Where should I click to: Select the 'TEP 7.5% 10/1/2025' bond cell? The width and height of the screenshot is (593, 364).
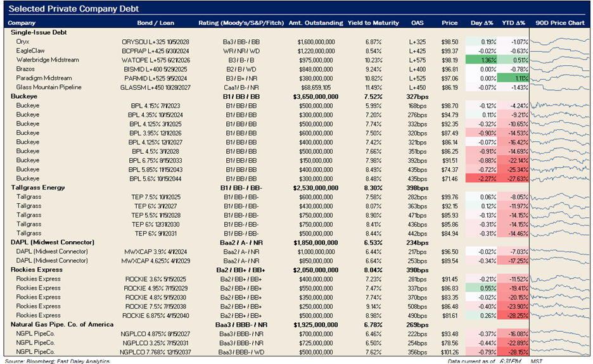click(x=155, y=197)
